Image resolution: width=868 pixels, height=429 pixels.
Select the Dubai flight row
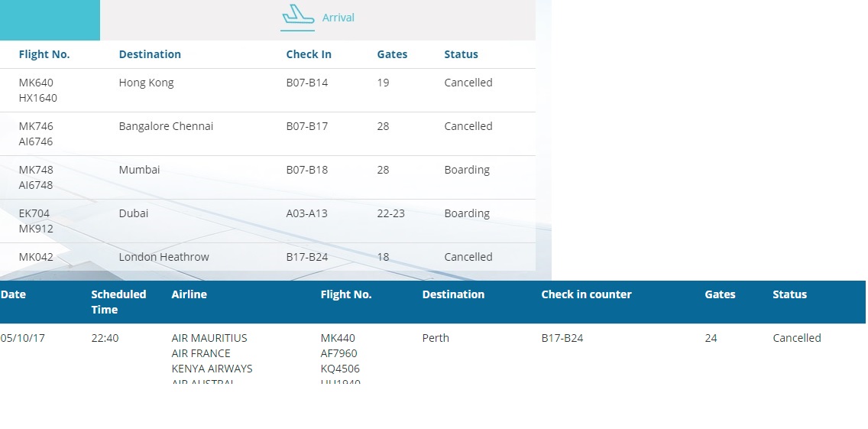134,213
